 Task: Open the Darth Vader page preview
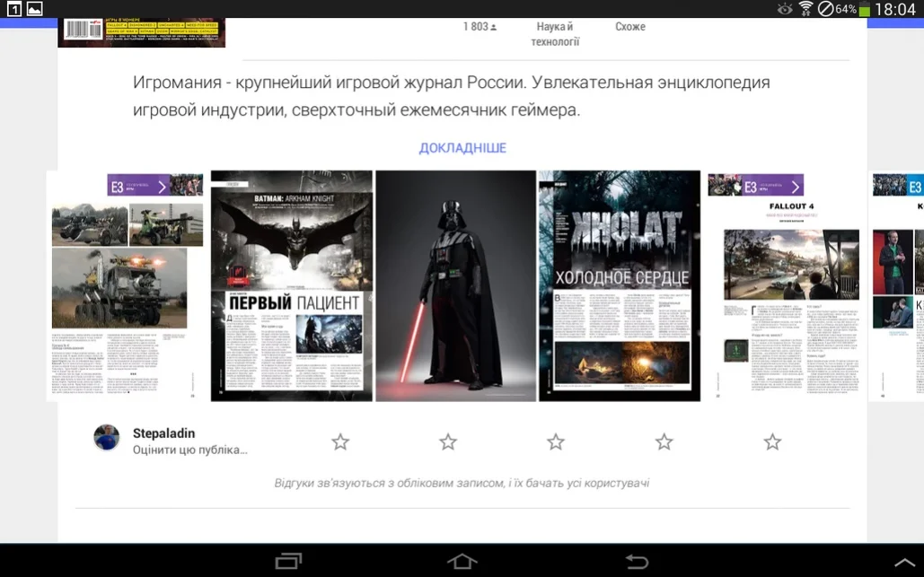[x=456, y=286]
